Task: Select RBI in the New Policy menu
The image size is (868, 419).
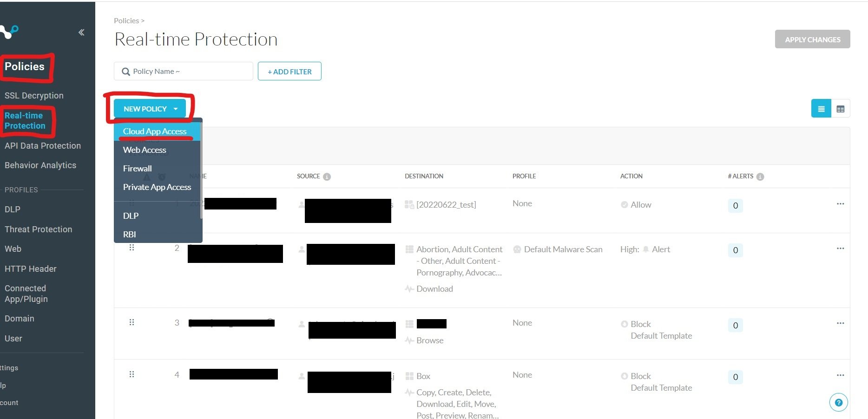Action: point(157,234)
